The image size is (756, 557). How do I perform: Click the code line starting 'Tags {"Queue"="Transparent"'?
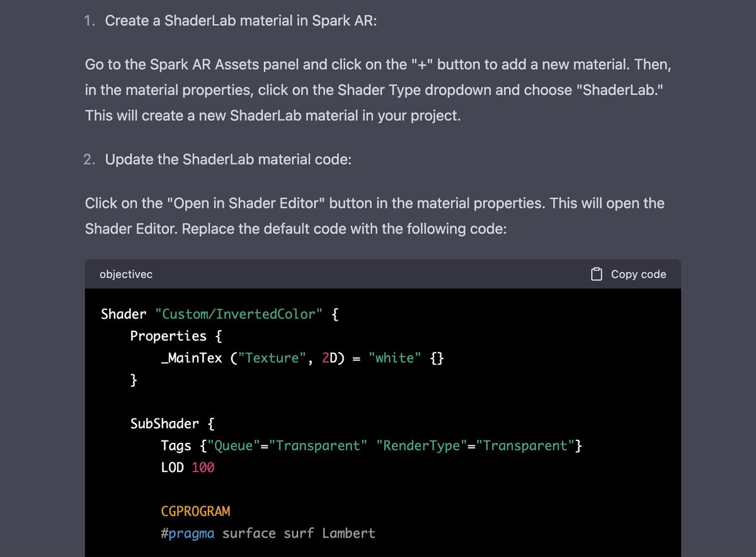(x=371, y=445)
